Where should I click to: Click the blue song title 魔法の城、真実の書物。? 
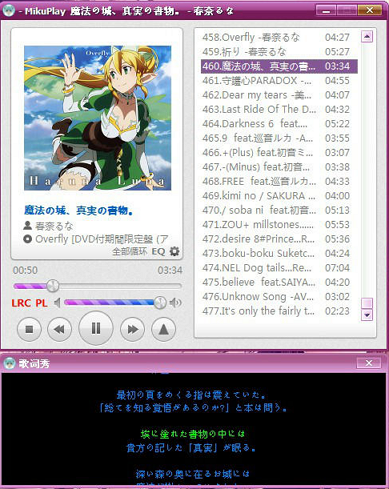click(x=79, y=210)
